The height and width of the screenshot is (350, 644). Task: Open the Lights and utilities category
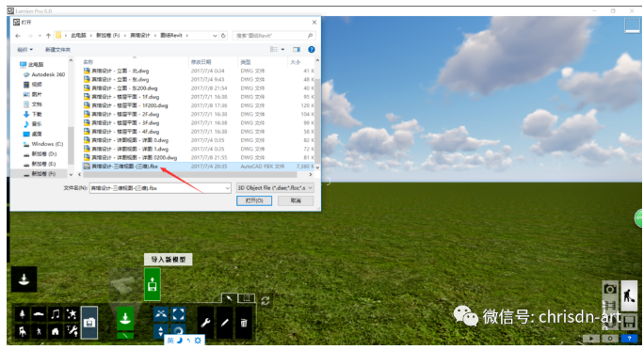point(72,331)
